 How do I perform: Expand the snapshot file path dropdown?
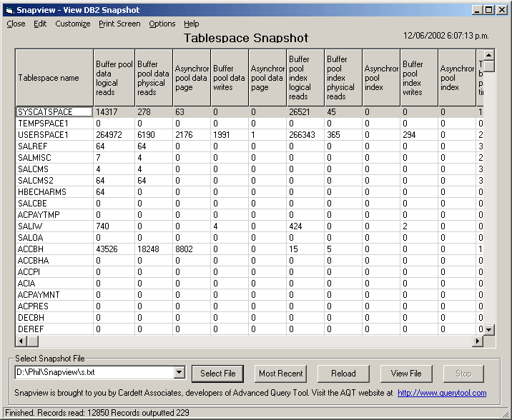pos(179,372)
